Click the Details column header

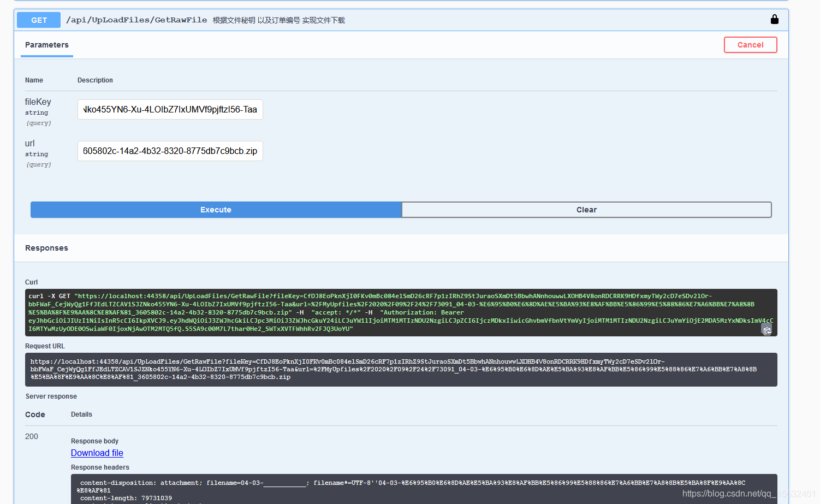(x=81, y=414)
